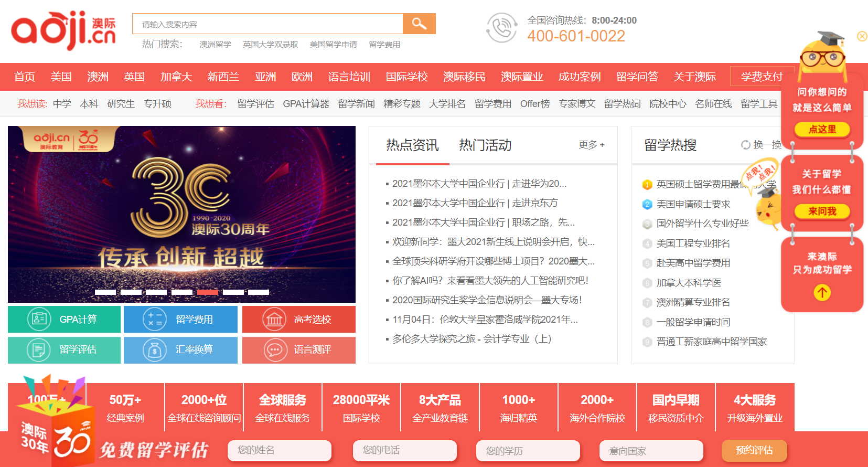Select the highlighted red carousel indicator

click(x=208, y=292)
